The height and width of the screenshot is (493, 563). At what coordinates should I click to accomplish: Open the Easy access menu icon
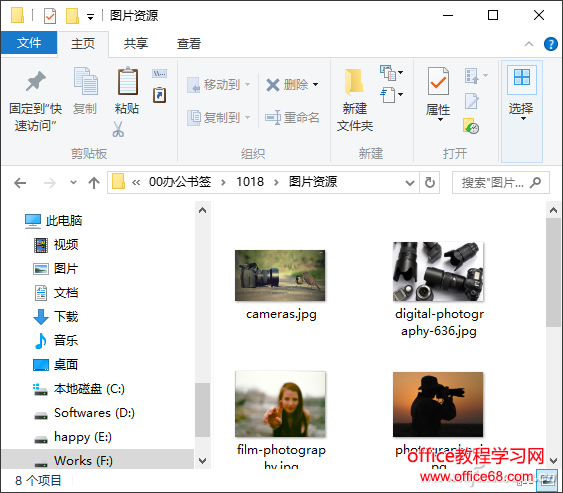coord(391,95)
